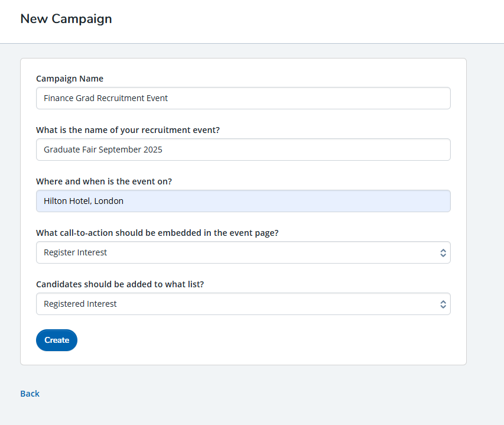504x425 pixels.
Task: Click the 'Finance Grad Recruitment Event' text
Action: 106,98
